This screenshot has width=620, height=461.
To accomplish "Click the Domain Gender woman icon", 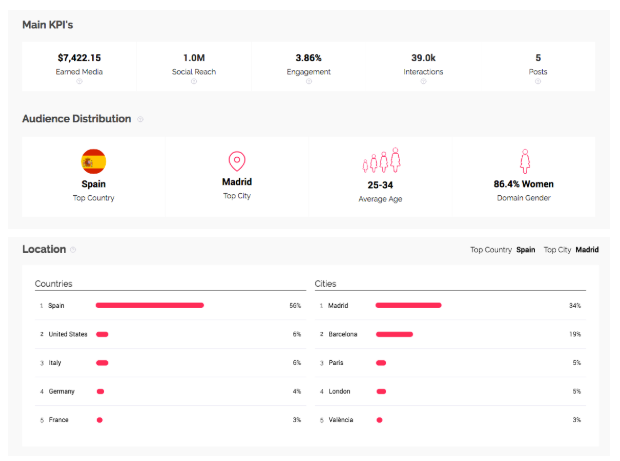I will point(523,161).
